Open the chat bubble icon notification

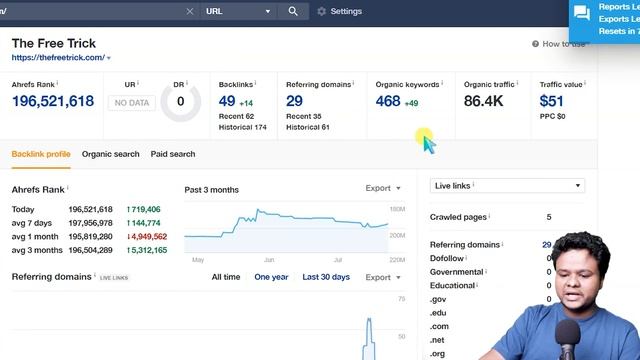(582, 13)
